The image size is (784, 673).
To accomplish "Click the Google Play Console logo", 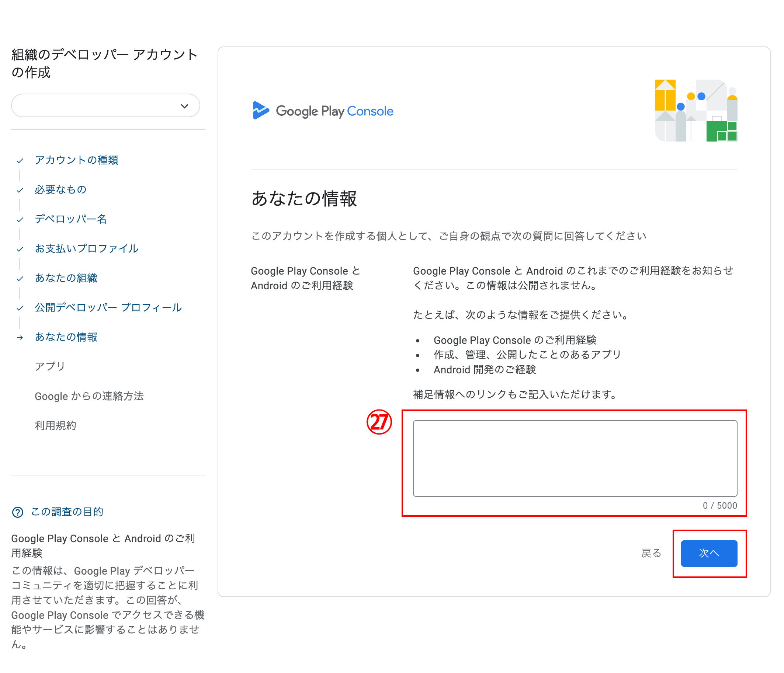I will pos(323,111).
